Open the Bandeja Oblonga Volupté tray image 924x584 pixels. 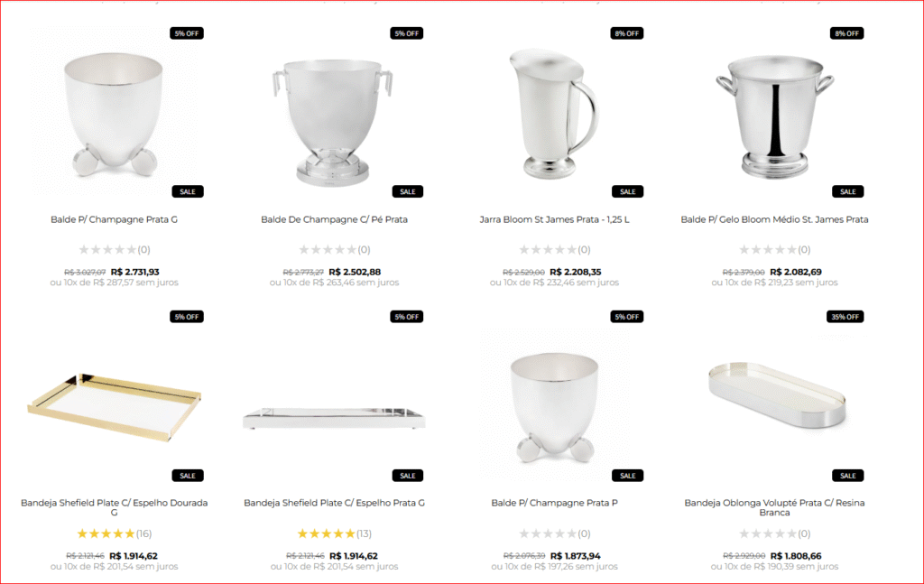pyautogui.click(x=776, y=394)
